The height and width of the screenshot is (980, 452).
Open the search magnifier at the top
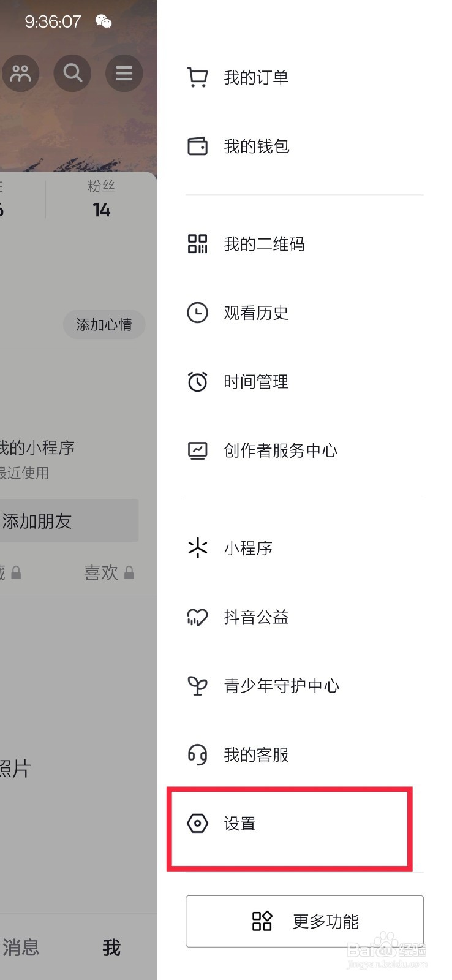[72, 73]
